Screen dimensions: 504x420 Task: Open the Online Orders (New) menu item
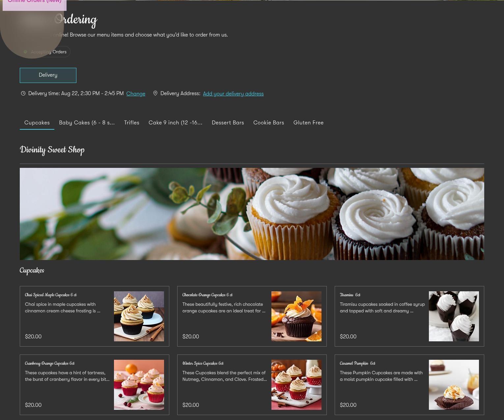pos(35,3)
